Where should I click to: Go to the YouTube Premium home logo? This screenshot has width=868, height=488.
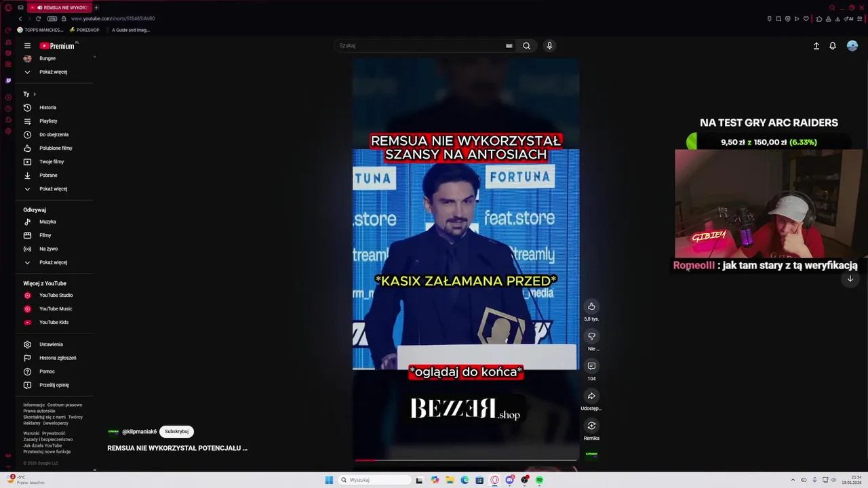[x=57, y=46]
